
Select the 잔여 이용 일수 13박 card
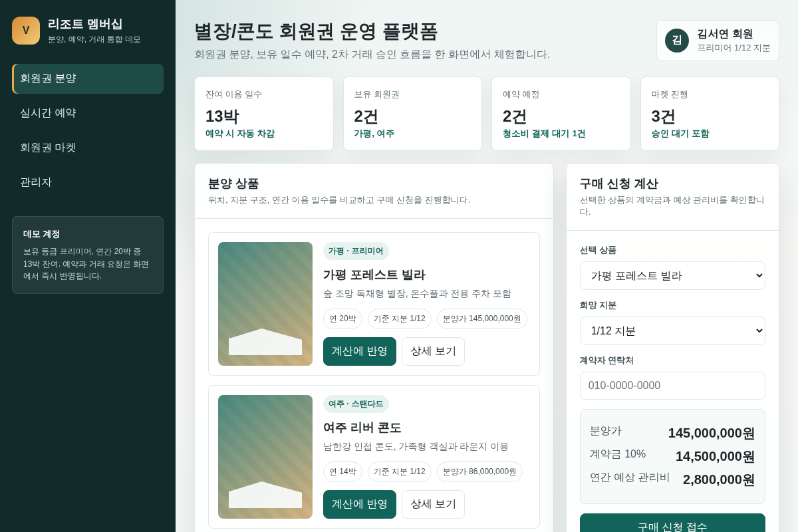pyautogui.click(x=264, y=114)
